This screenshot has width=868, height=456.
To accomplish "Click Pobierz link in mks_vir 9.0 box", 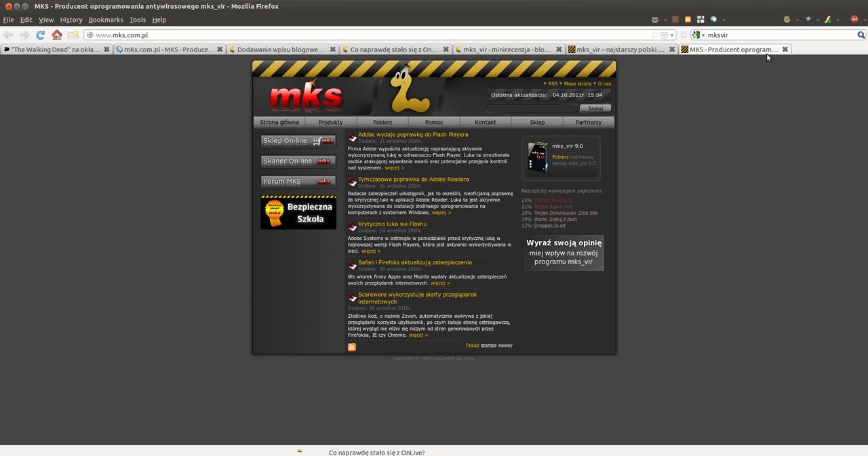I will point(560,157).
